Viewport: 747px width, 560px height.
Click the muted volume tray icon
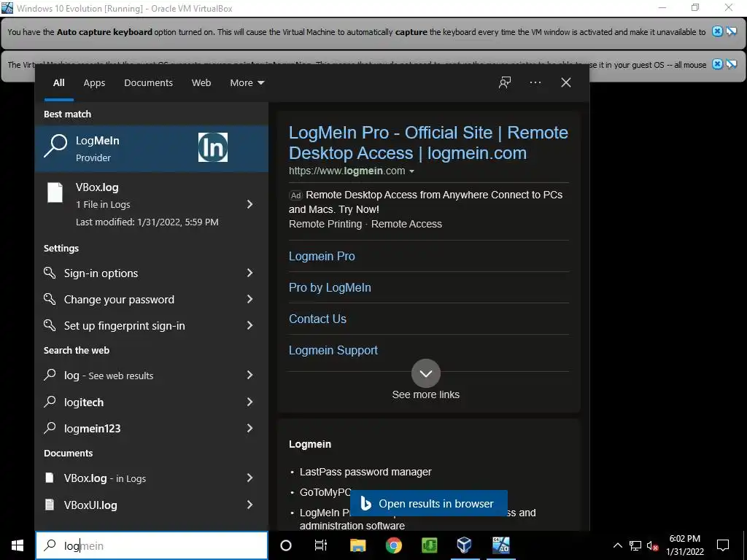coord(653,545)
